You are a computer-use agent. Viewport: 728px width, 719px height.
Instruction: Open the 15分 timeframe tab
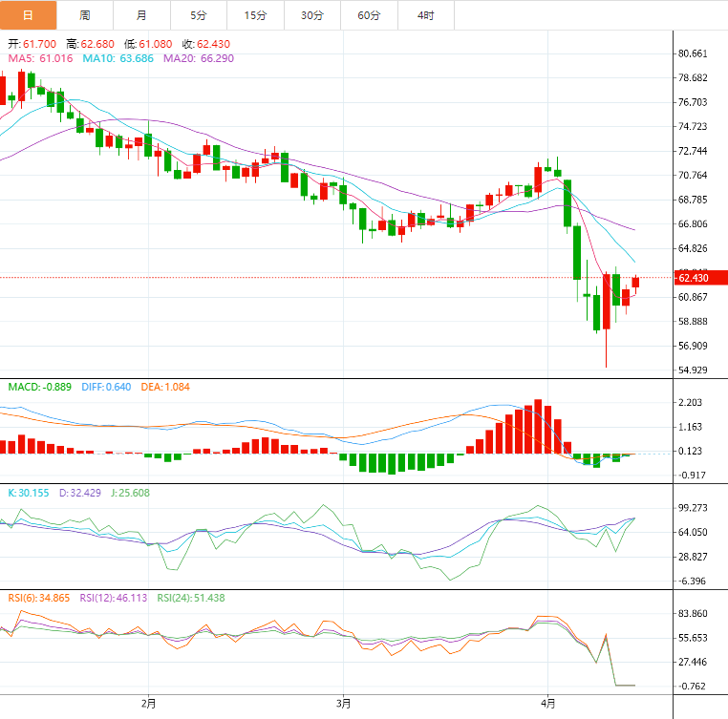(x=255, y=15)
